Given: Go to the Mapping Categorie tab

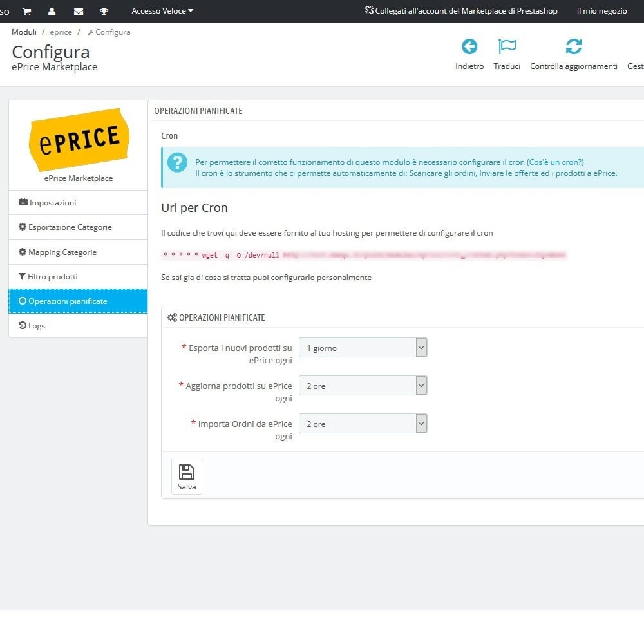Looking at the screenshot, I should pyautogui.click(x=78, y=252).
